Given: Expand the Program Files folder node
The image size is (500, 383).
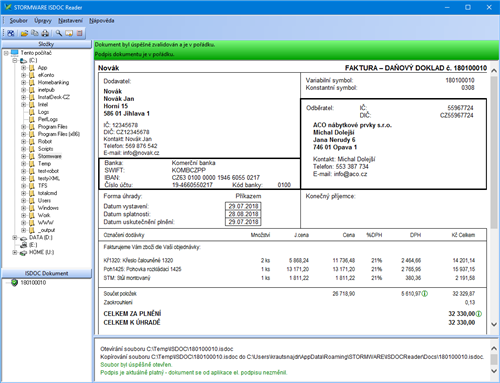Looking at the screenshot, I should (23, 127).
